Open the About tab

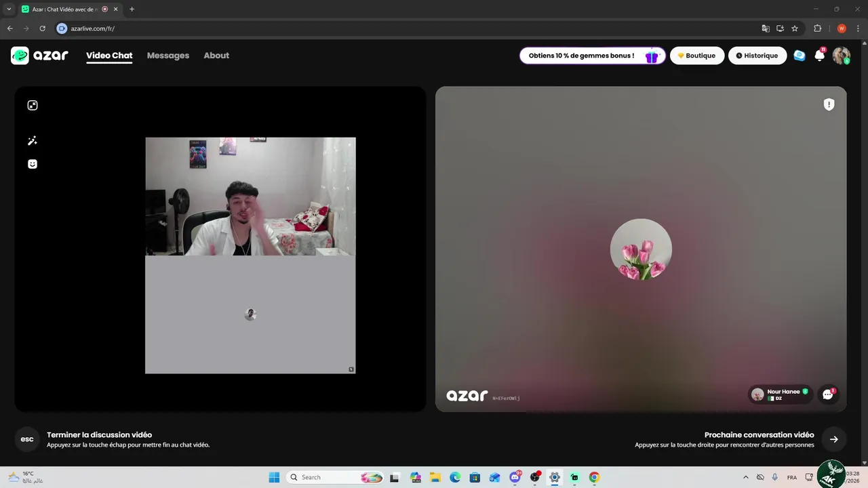pos(216,56)
